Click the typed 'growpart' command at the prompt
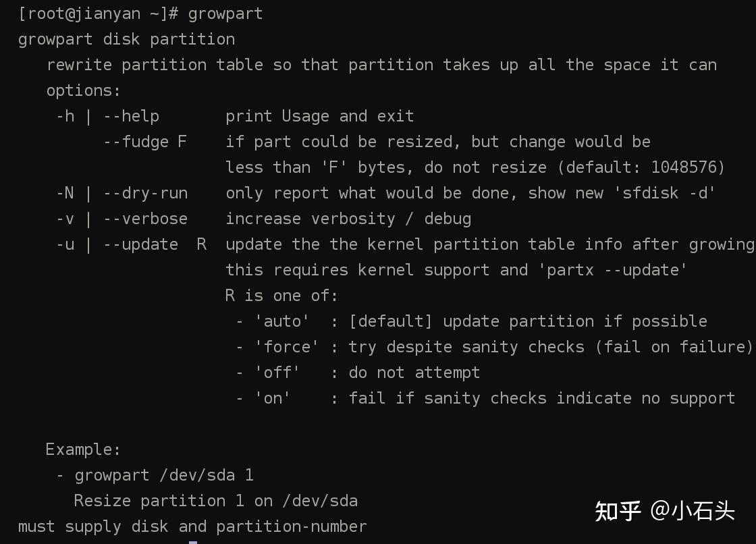 (x=225, y=13)
